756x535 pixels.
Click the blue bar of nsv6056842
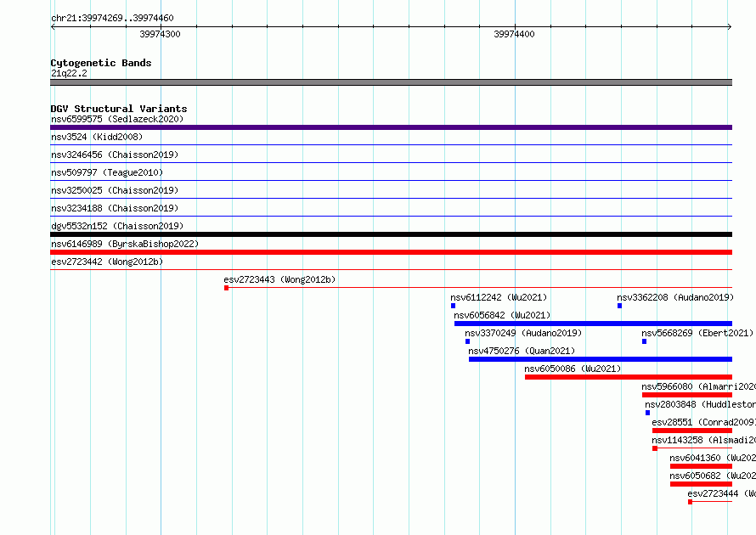(593, 324)
